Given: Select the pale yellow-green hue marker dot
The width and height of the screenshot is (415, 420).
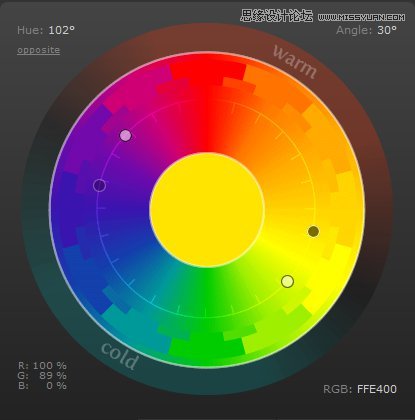Looking at the screenshot, I should pyautogui.click(x=287, y=281).
